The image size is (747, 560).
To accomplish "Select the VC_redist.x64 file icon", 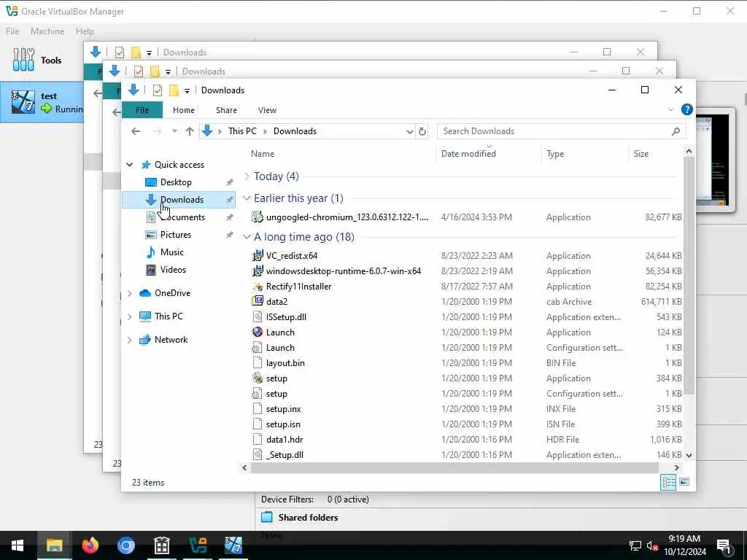I will tap(258, 256).
